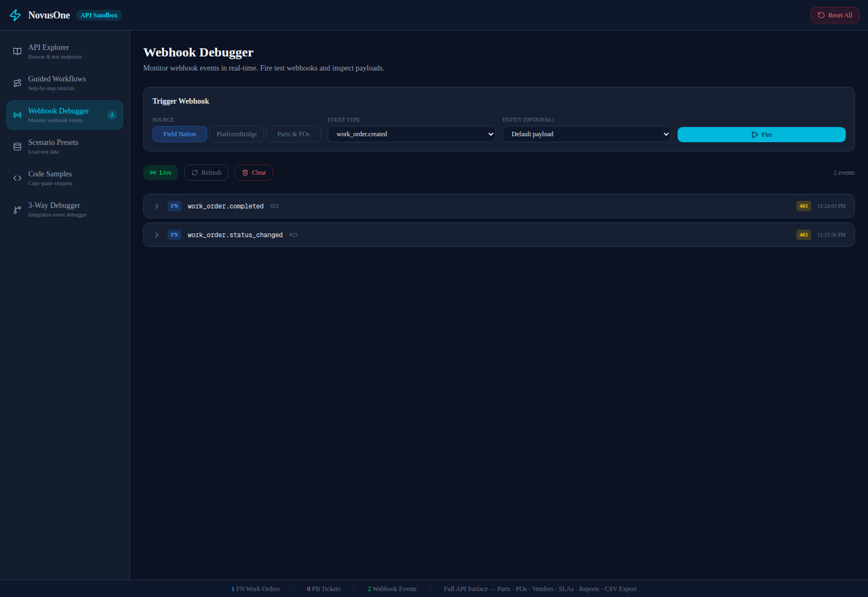Click the NovusOne lightning bolt logo
Image resolution: width=868 pixels, height=597 pixels.
click(15, 15)
